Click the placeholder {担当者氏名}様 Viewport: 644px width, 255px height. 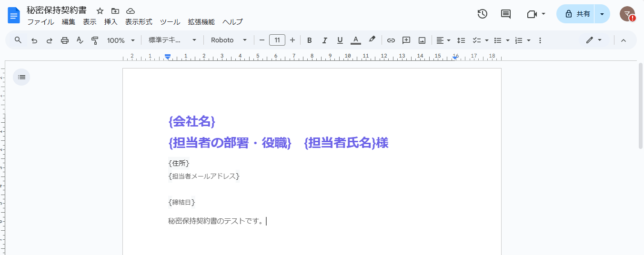click(346, 143)
